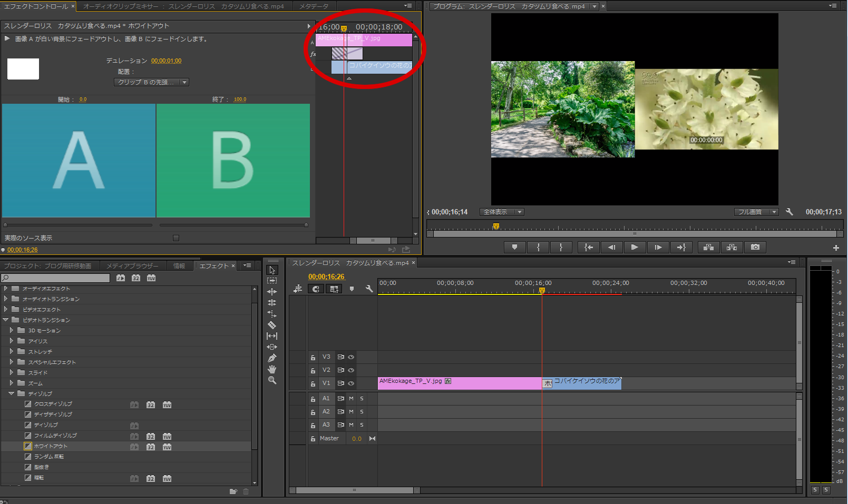Switch to the メディアブラウザー tab

[132, 266]
